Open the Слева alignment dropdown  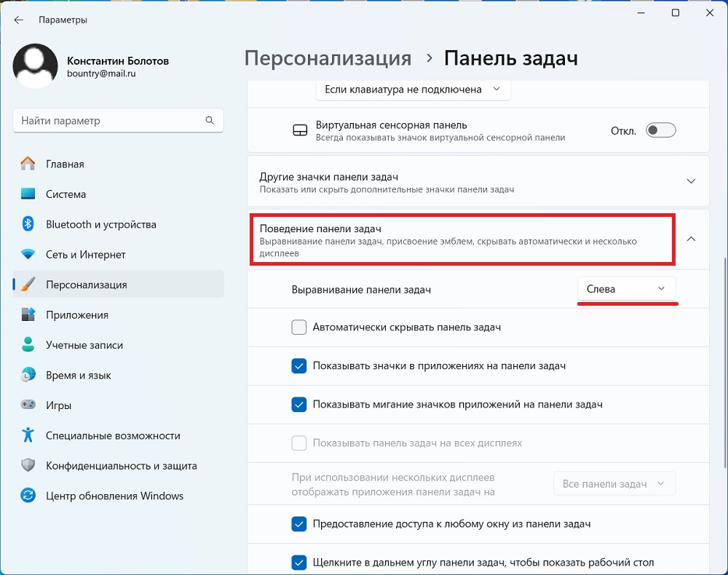[x=626, y=289]
